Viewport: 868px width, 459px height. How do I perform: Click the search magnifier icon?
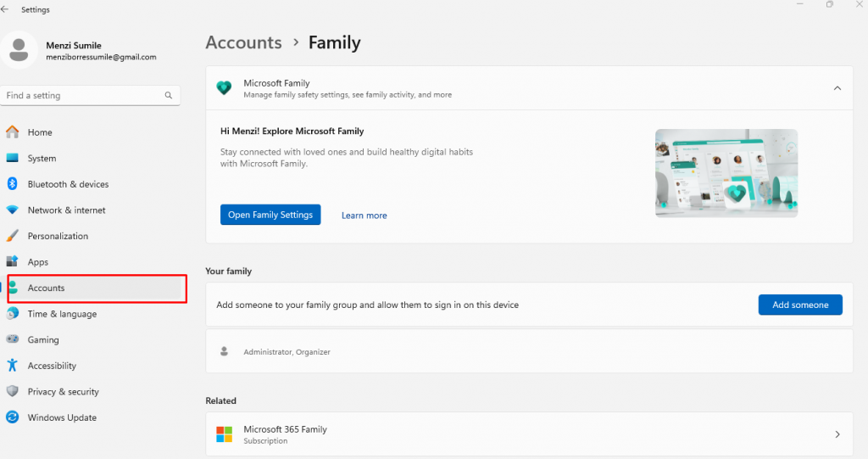coord(169,95)
